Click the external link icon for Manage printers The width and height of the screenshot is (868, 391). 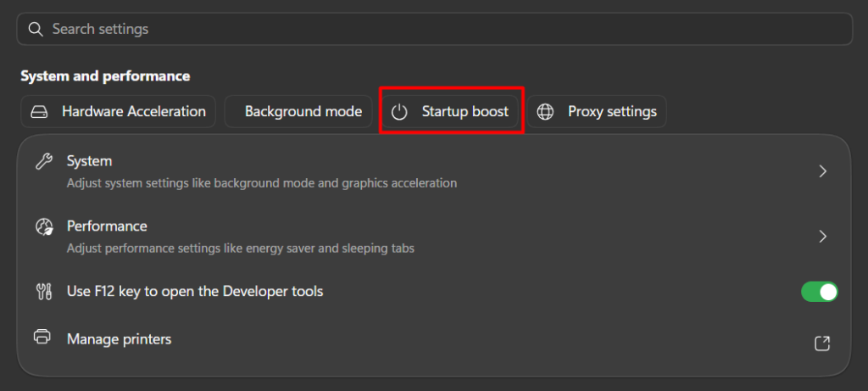822,344
